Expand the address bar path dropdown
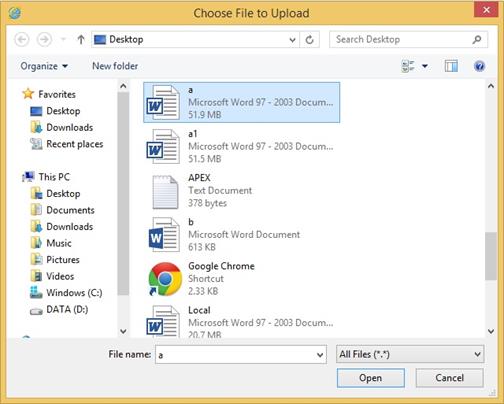 pos(292,40)
